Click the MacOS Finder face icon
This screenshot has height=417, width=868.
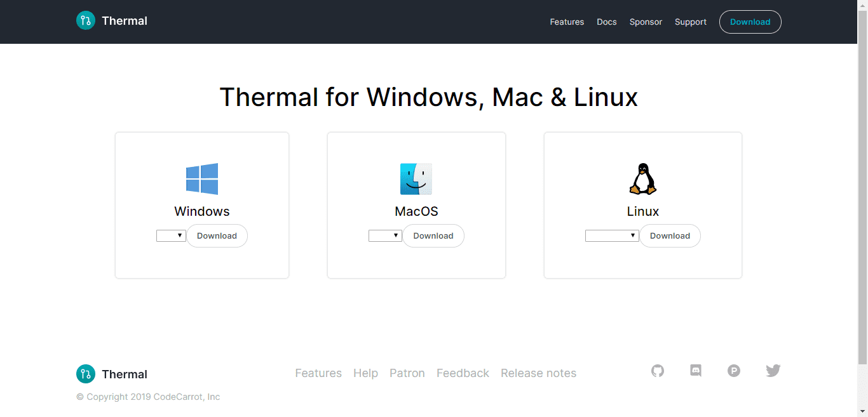[416, 179]
